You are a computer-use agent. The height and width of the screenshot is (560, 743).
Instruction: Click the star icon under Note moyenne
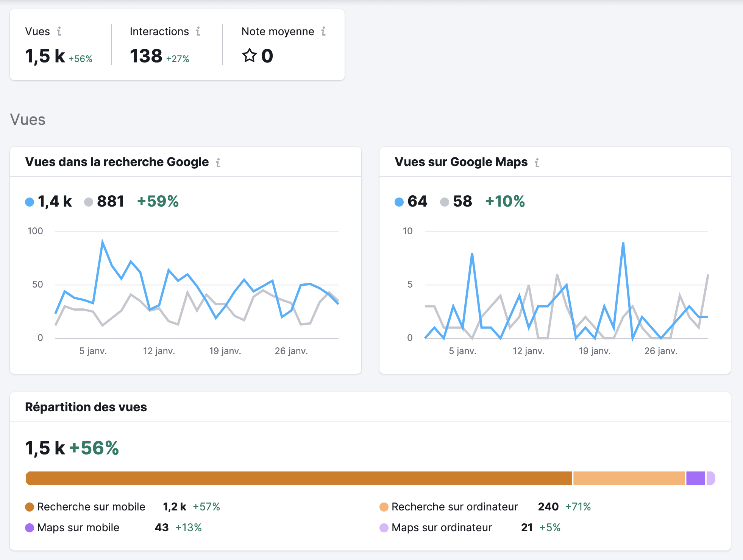coord(250,56)
